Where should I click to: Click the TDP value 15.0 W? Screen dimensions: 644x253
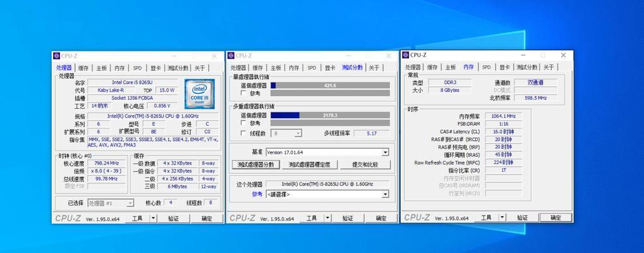coord(167,90)
